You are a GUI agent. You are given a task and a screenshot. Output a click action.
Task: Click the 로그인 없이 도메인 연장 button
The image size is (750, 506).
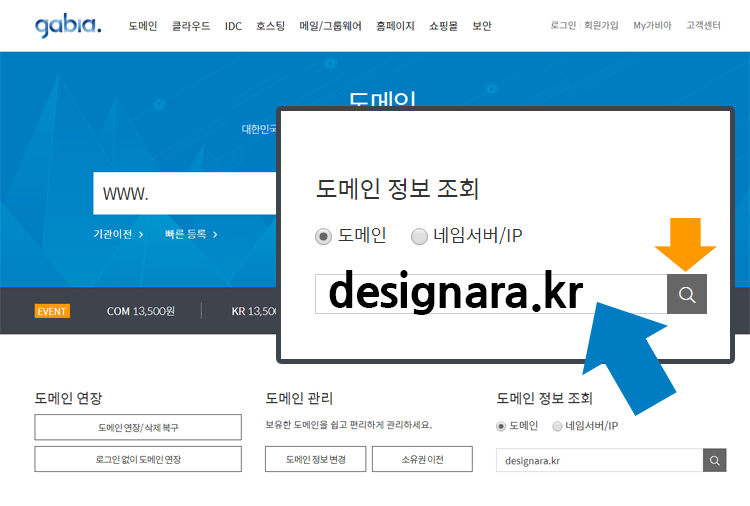click(138, 459)
